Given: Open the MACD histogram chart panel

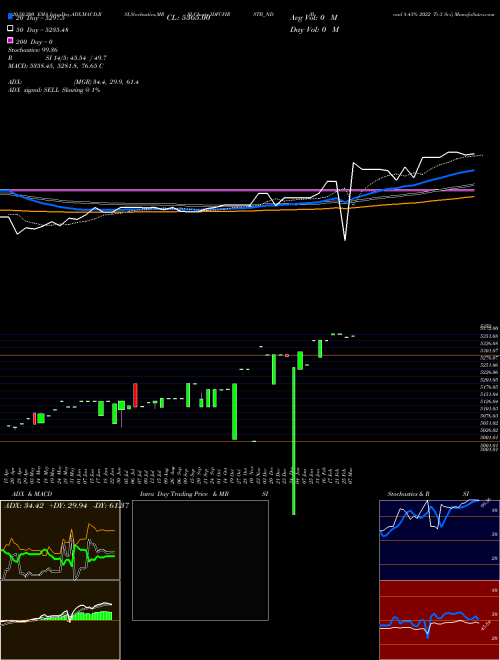Looking at the screenshot, I should tap(60, 620).
